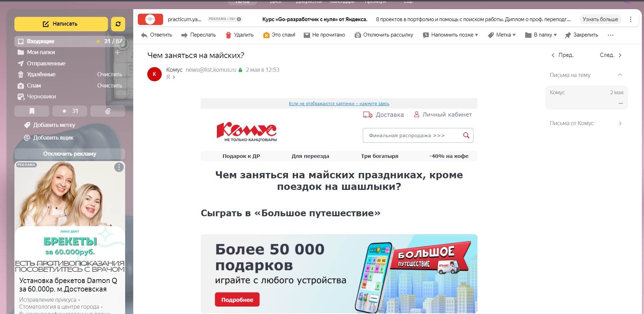Pin message with Закрепить
The width and height of the screenshot is (644, 314).
(581, 35)
